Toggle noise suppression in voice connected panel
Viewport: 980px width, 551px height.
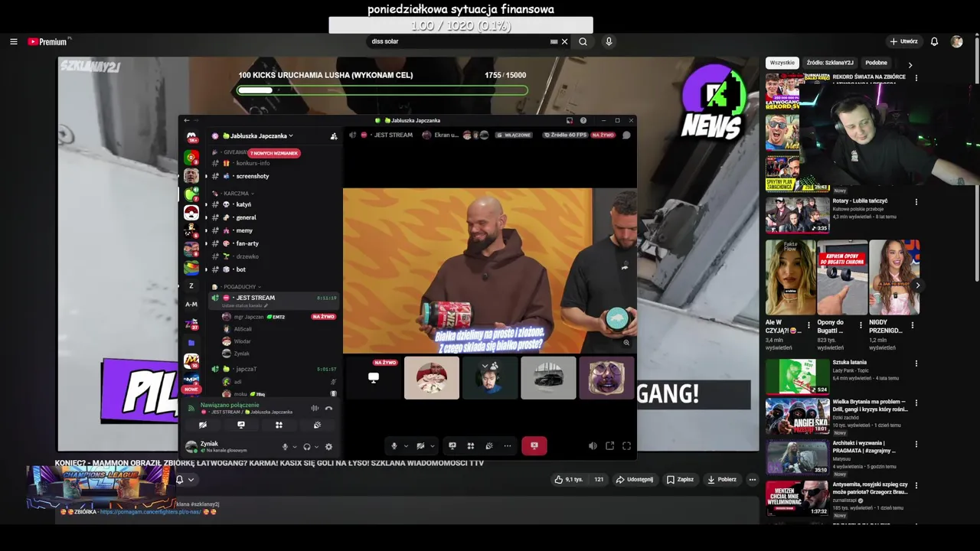click(315, 408)
